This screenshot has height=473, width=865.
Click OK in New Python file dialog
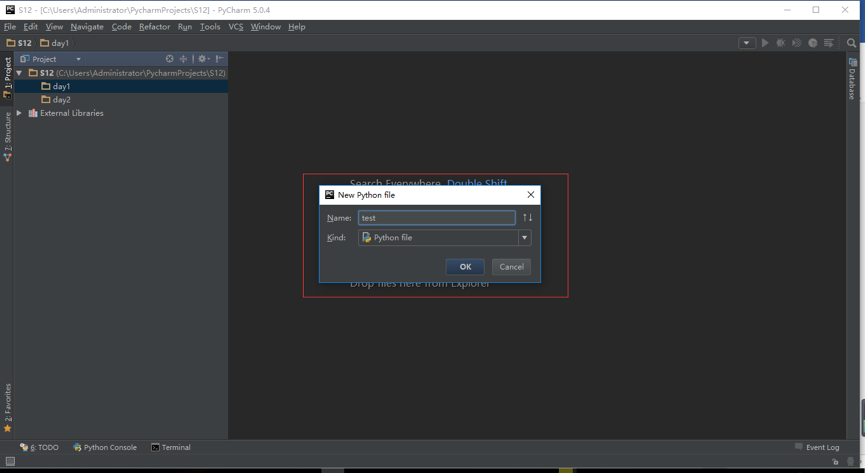465,267
